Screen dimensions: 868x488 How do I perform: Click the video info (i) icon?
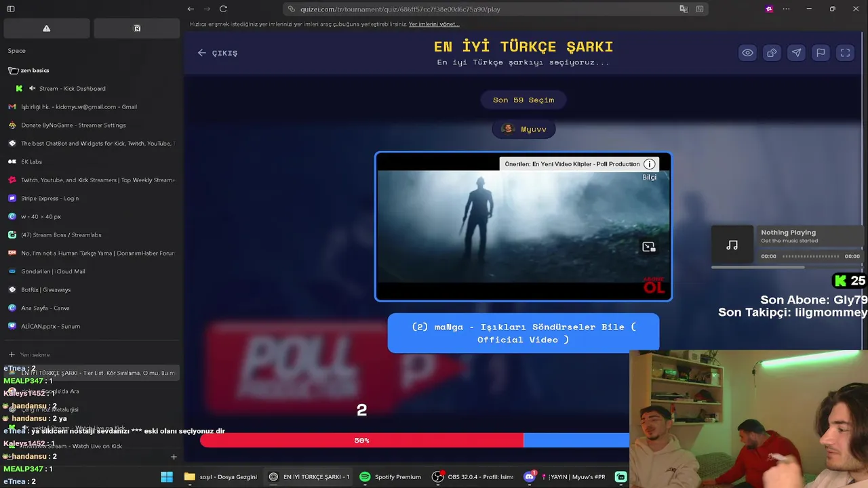(x=649, y=164)
